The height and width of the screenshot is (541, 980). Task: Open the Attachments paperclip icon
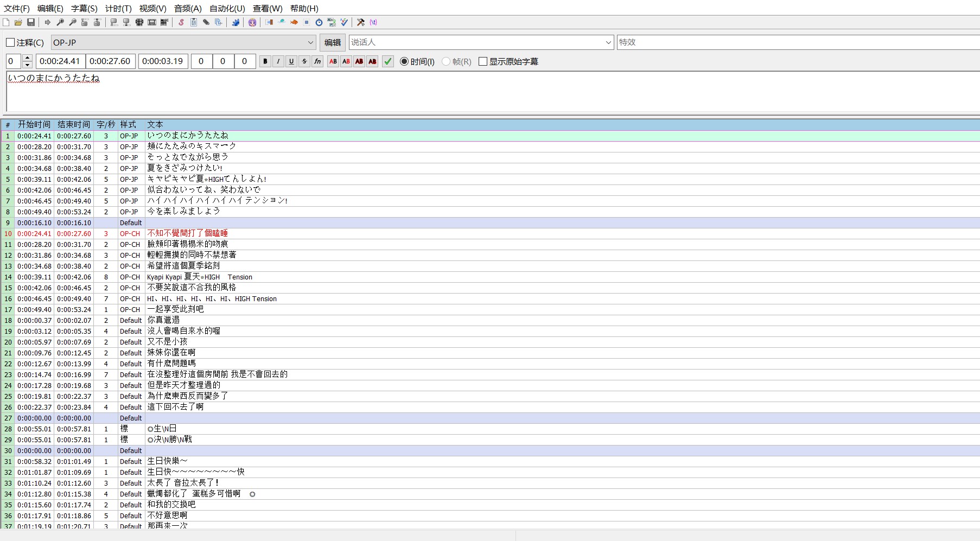[x=206, y=22]
